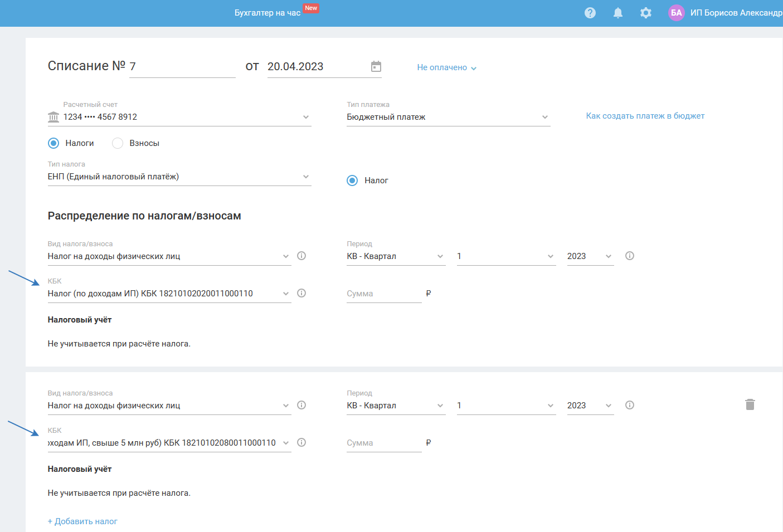Viewport: 783px width, 532px height.
Task: Select the Взносы radio button
Action: coord(118,143)
